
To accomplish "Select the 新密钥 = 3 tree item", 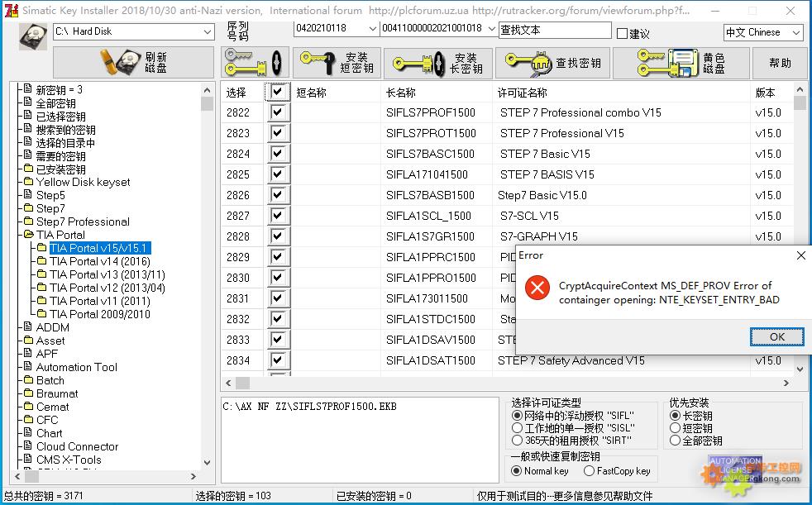I will [59, 90].
